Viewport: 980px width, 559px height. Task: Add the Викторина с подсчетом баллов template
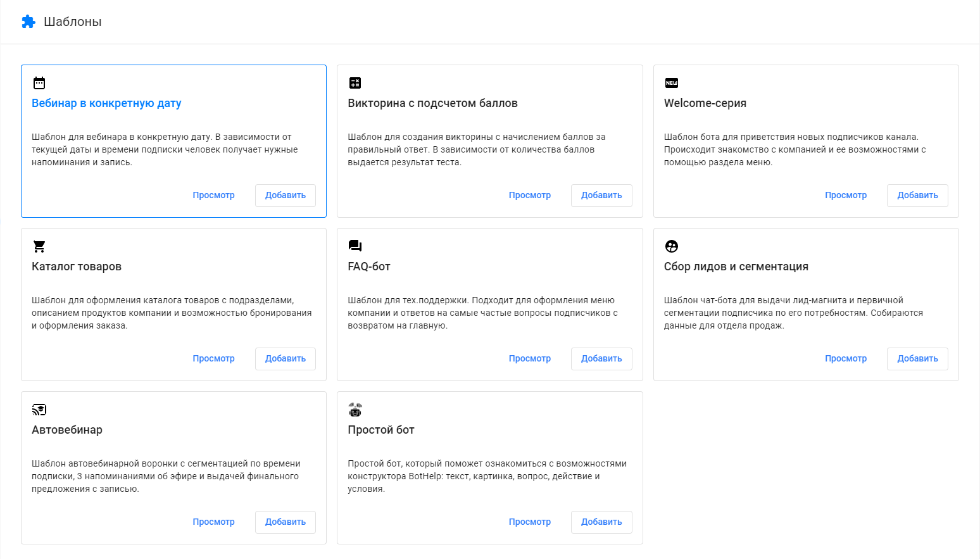tap(601, 195)
